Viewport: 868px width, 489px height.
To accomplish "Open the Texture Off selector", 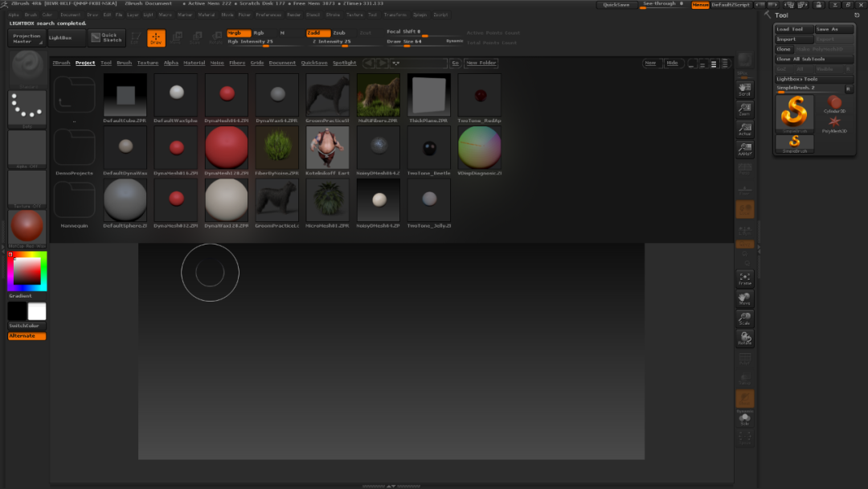I will tap(27, 189).
